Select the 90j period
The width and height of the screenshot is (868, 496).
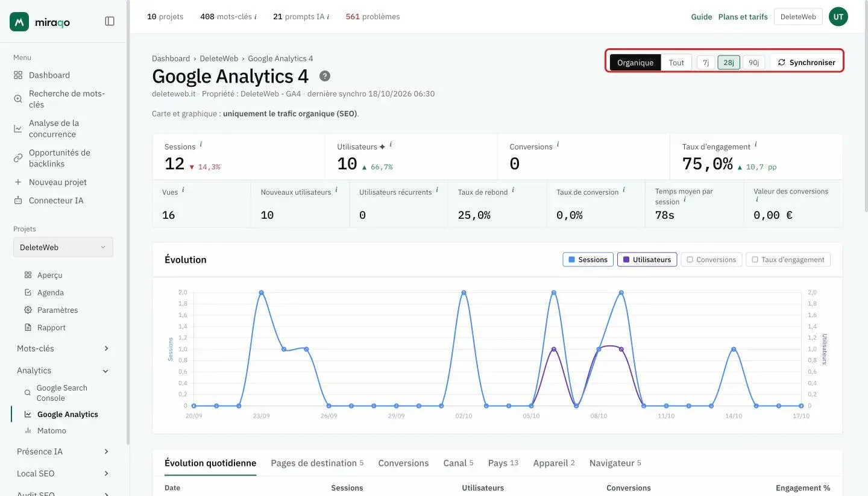(x=753, y=63)
